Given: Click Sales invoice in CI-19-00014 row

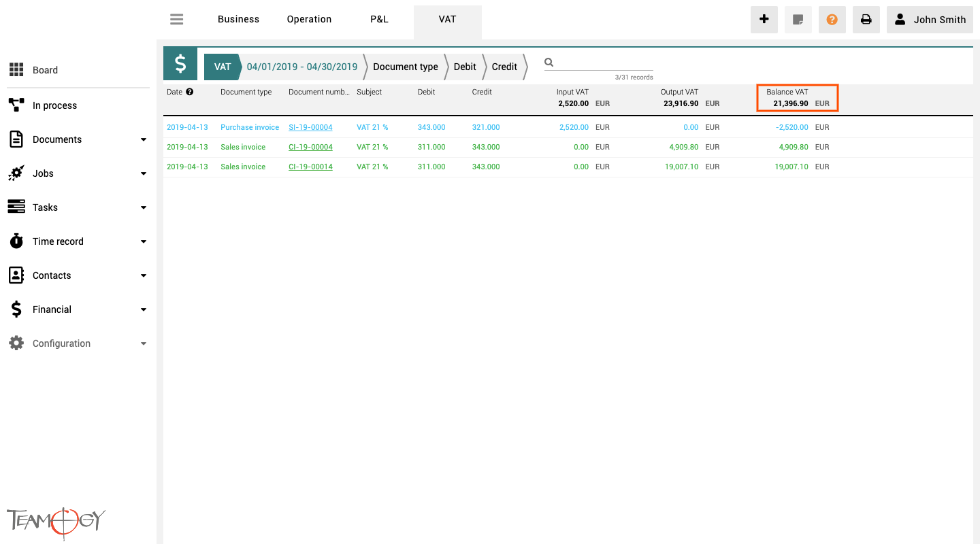Looking at the screenshot, I should (243, 167).
